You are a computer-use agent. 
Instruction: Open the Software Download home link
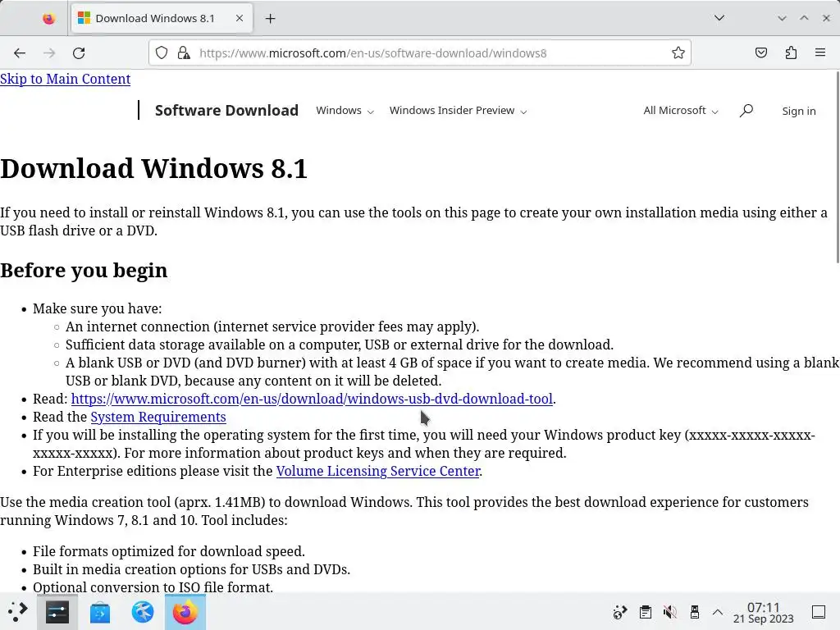(226, 111)
